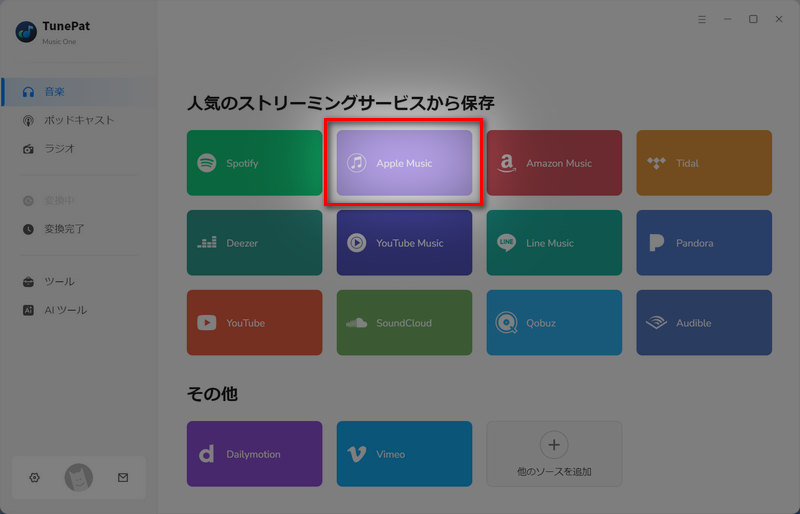Choose the Line Music tile

554,242
